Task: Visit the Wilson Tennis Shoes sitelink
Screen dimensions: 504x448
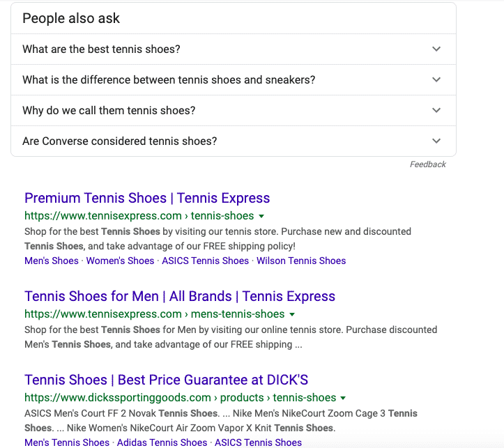Action: (301, 261)
